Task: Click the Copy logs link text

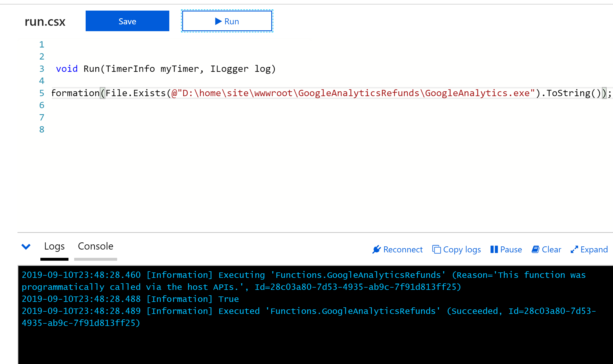Action: (x=462, y=249)
